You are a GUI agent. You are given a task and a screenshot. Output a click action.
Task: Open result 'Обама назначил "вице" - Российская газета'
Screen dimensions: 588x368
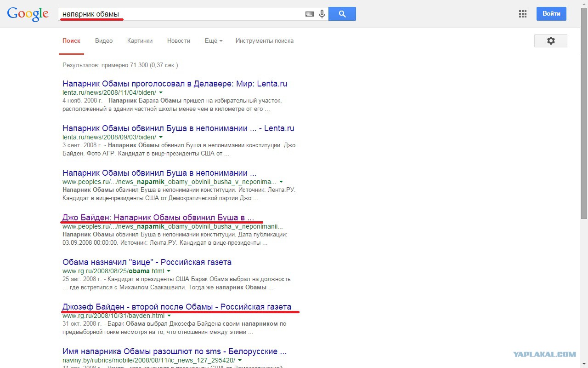[x=147, y=262]
